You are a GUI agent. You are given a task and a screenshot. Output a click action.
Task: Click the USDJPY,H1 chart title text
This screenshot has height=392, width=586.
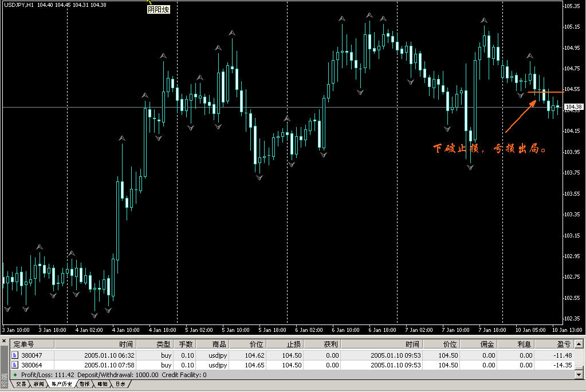click(x=19, y=5)
